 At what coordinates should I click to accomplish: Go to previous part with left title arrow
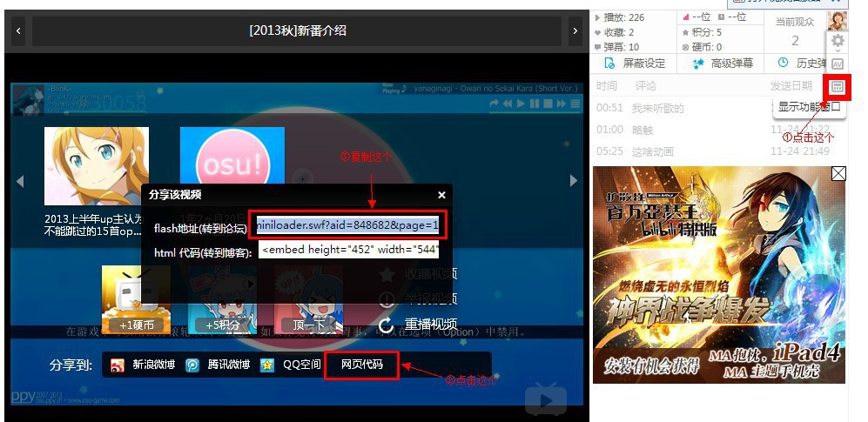tap(18, 31)
